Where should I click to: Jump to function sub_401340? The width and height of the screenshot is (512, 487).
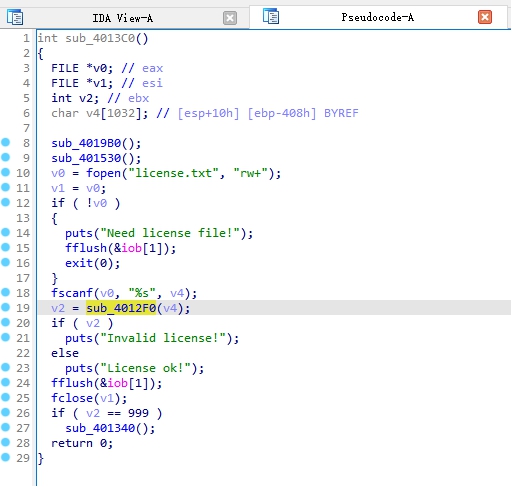pyautogui.click(x=100, y=428)
